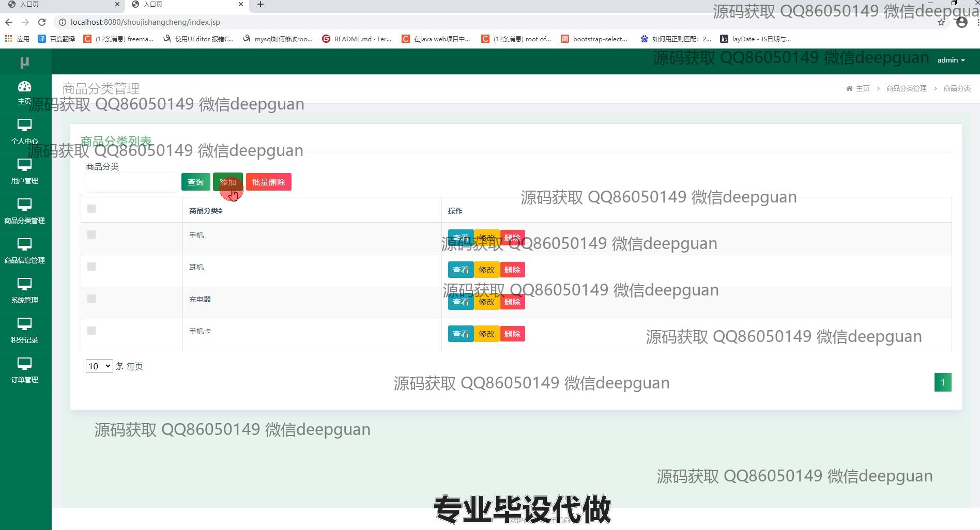Bookmark this page with the star icon
980x530 pixels.
pyautogui.click(x=941, y=23)
